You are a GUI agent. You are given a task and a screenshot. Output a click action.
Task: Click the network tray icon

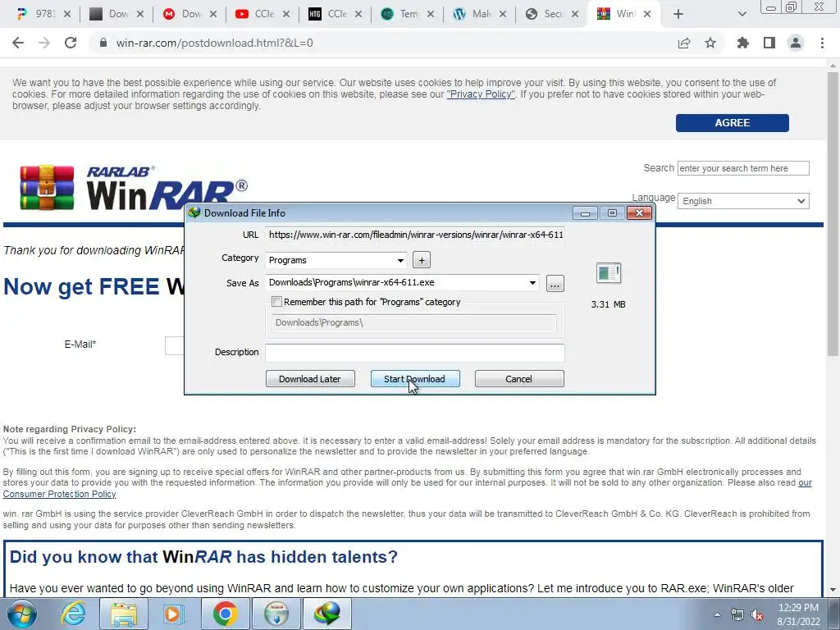[737, 614]
